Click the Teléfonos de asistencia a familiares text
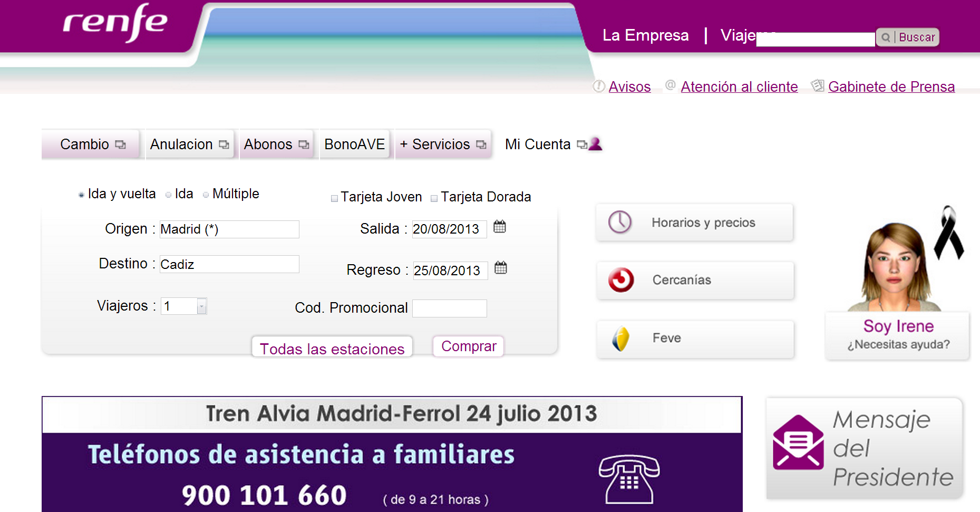 tap(301, 455)
